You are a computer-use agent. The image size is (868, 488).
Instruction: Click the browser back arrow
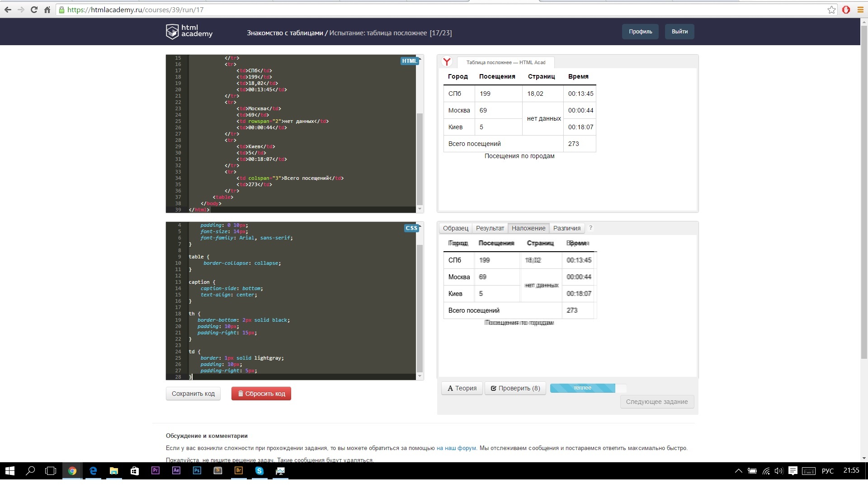pyautogui.click(x=8, y=9)
